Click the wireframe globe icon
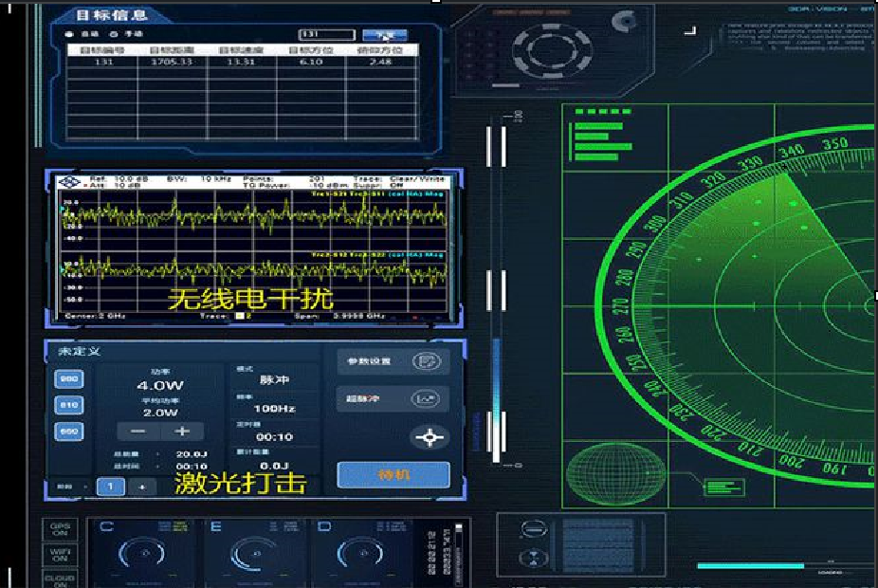 pos(615,474)
